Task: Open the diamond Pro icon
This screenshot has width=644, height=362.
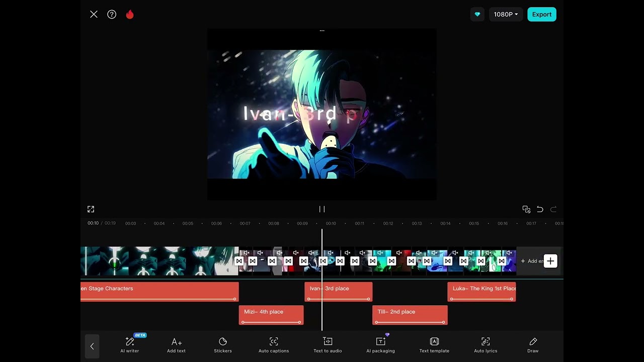Action: point(477,15)
